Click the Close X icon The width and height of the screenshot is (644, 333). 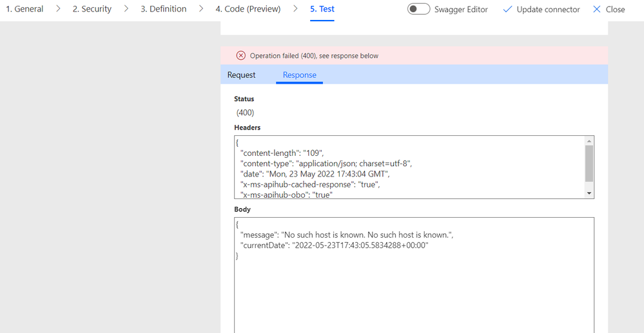pos(597,10)
